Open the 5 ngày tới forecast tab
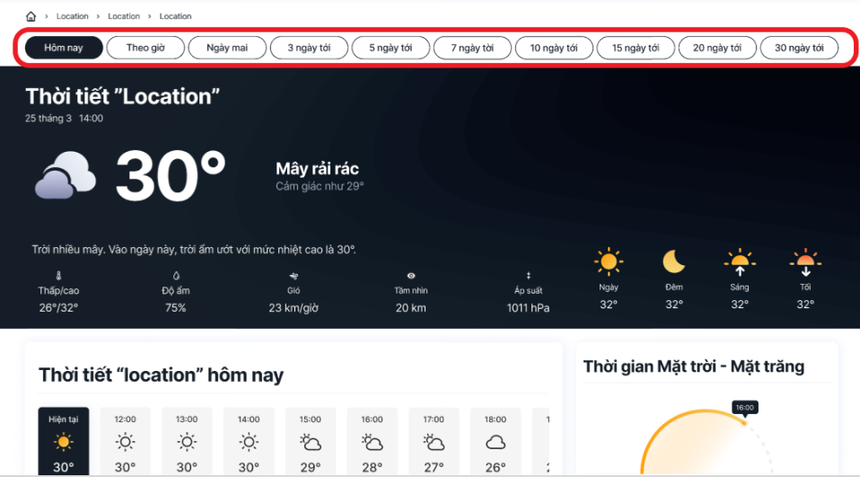860x477 pixels. pos(391,48)
